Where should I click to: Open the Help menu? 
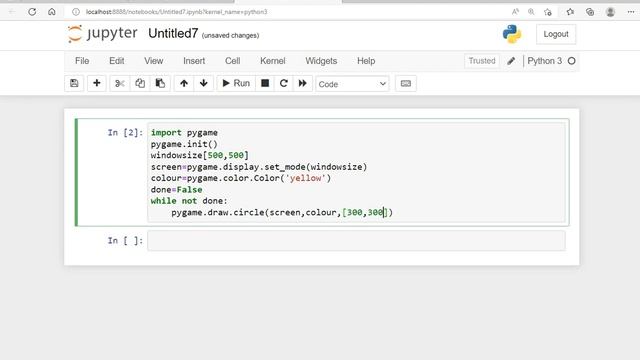coord(366,61)
